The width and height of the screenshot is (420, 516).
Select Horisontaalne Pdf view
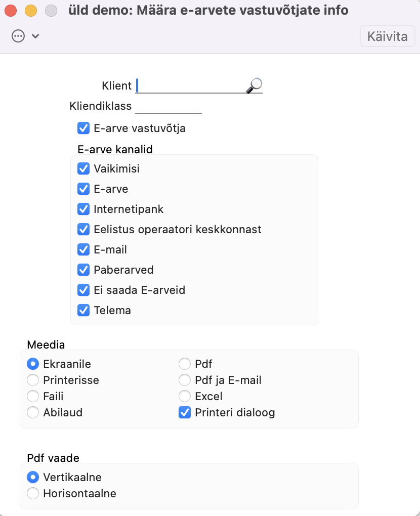33,493
